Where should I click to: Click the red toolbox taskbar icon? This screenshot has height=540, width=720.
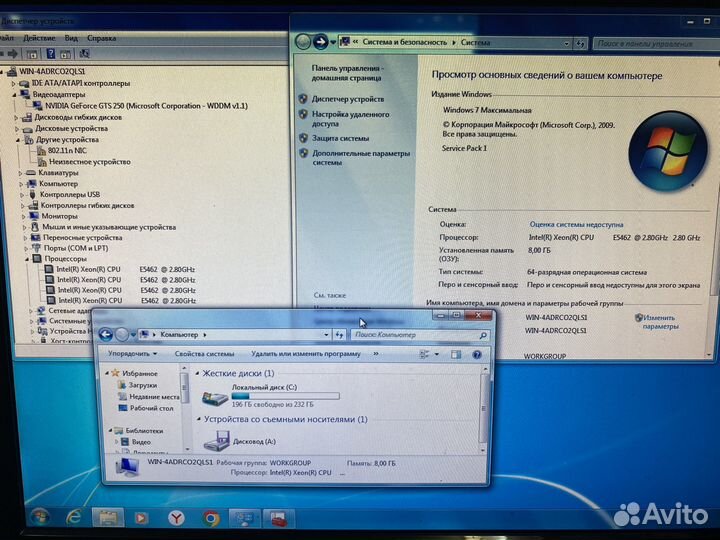tap(279, 520)
